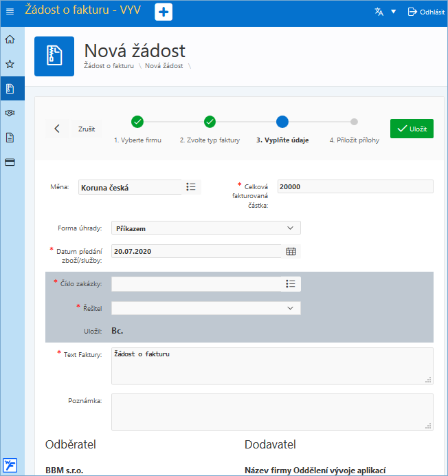Click the blue plus new request icon
The height and width of the screenshot is (476, 448).
pyautogui.click(x=164, y=12)
